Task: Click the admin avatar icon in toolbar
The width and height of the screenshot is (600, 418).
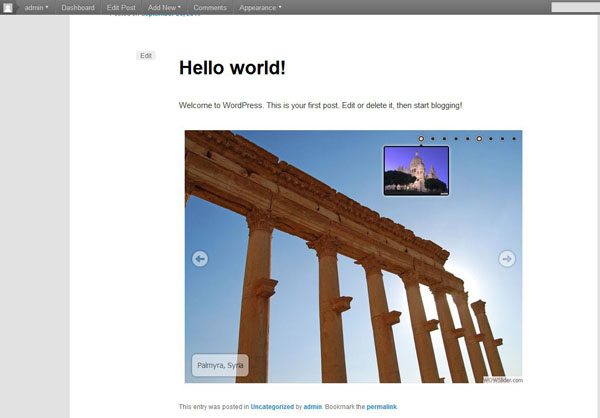Action: 10,8
